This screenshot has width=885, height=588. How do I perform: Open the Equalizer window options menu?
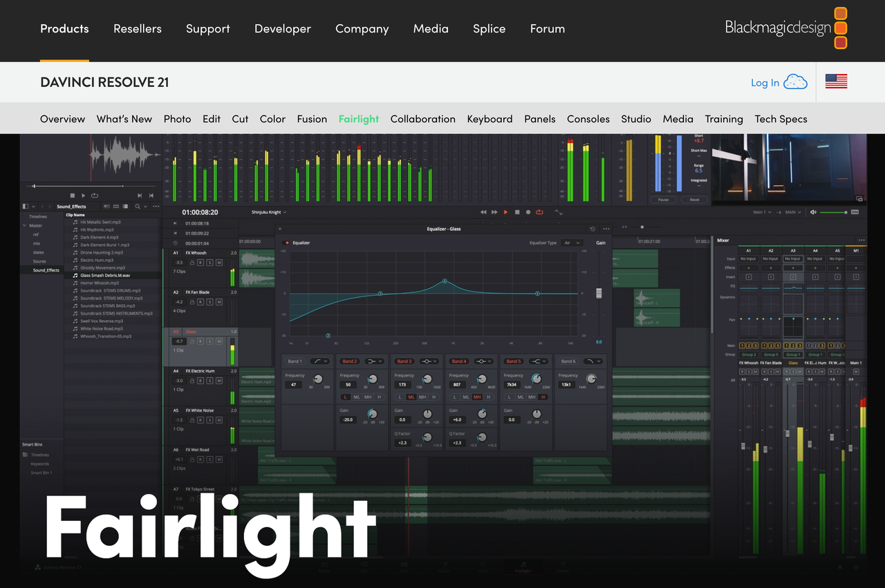click(606, 229)
